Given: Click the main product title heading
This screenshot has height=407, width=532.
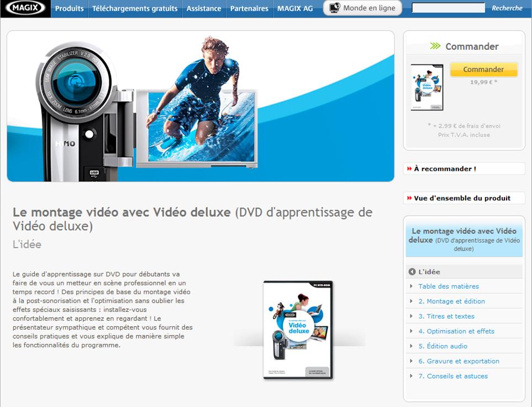Looking at the screenshot, I should click(x=192, y=219).
